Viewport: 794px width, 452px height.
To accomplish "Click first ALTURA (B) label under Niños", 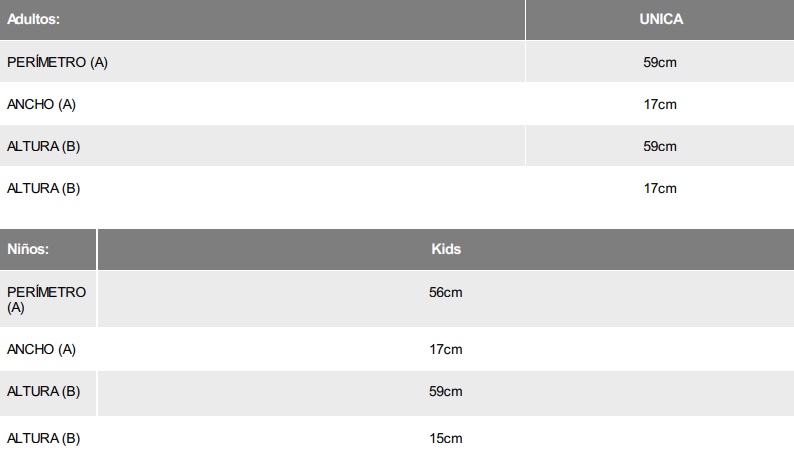I will (x=43, y=392).
